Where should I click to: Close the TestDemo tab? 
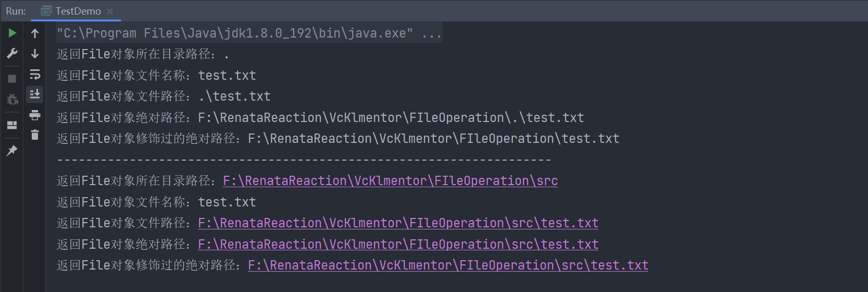coord(110,11)
